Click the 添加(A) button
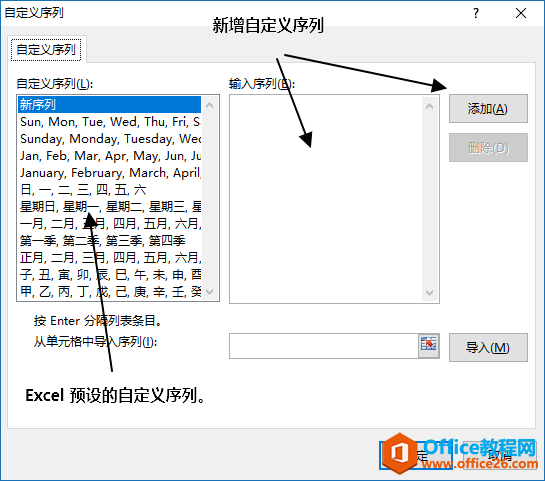Screen dimensions: 545x481 (x=488, y=108)
